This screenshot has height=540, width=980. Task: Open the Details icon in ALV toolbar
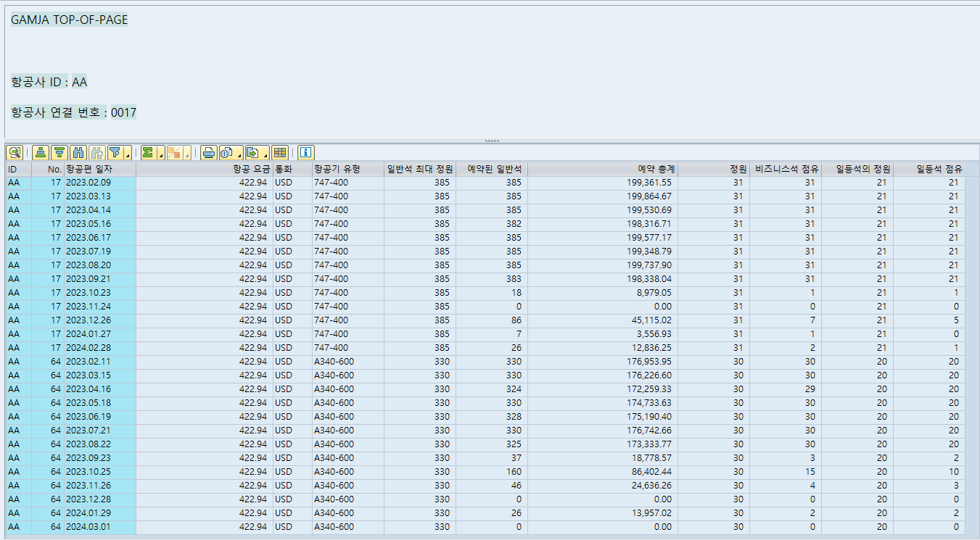15,152
